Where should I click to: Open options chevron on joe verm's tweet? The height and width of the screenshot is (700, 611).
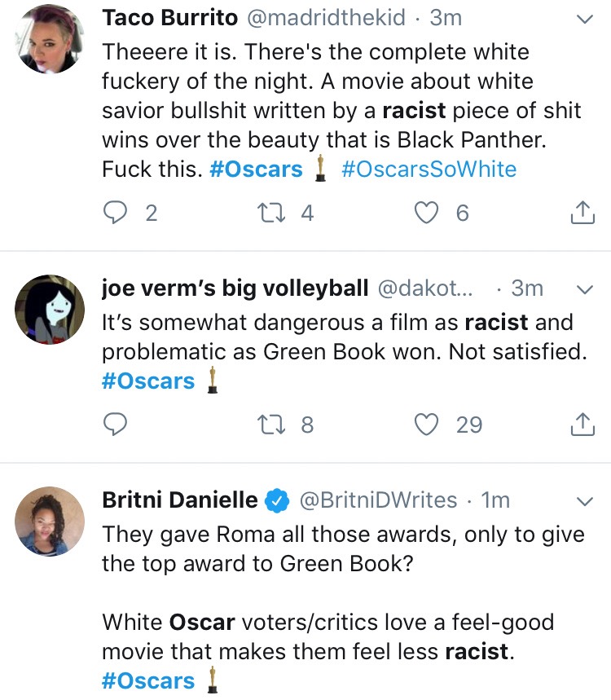click(585, 290)
